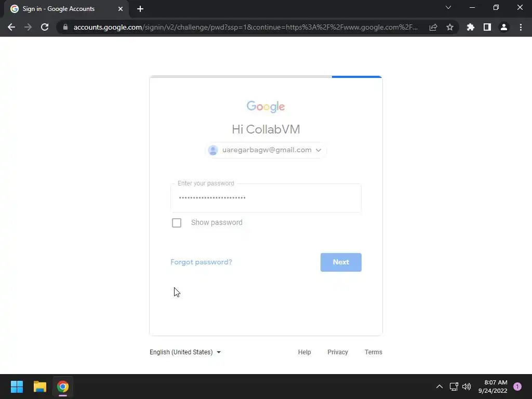532x399 pixels.
Task: Switch account uaregarbagw@gmail.com dropdown
Action: (265, 150)
